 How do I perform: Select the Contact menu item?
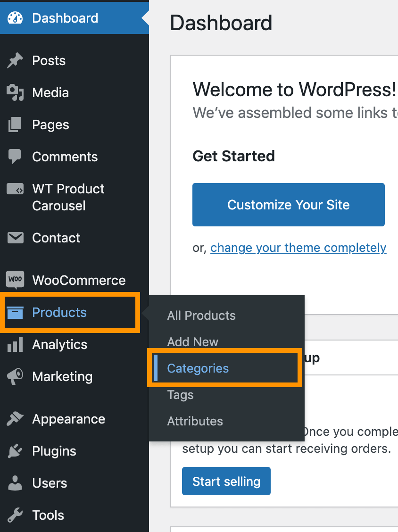tap(75, 238)
